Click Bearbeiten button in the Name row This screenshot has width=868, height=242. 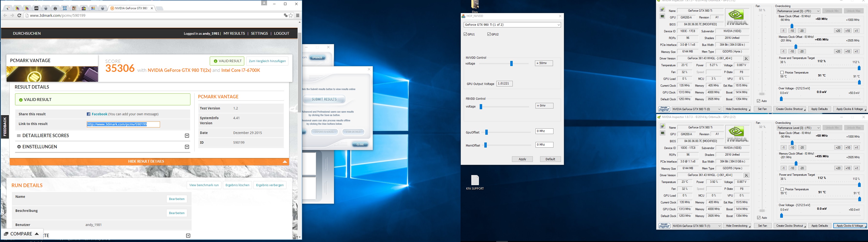point(177,199)
